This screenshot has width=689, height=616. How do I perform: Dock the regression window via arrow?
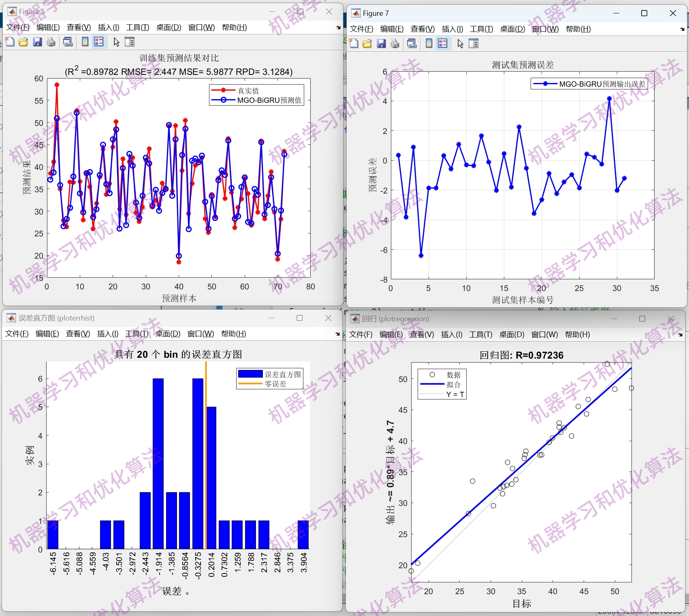(x=680, y=335)
